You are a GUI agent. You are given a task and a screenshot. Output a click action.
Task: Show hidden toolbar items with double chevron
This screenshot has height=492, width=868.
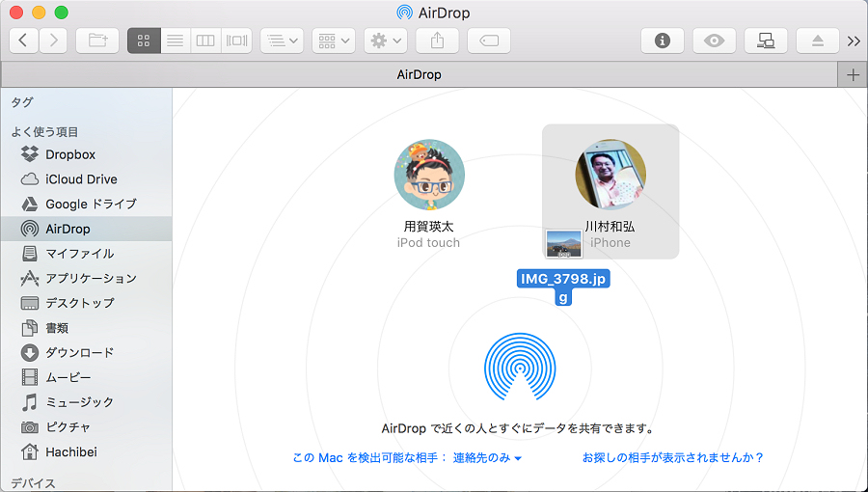pos(854,41)
